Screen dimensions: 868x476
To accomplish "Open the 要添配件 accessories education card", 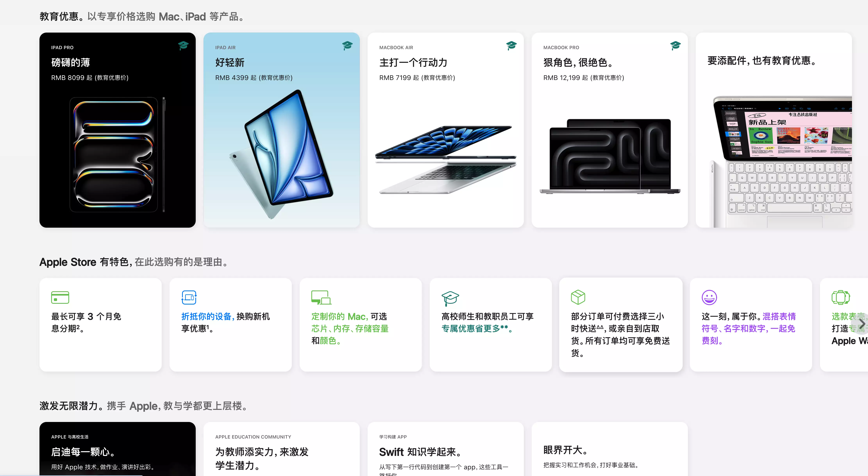I will click(x=774, y=130).
